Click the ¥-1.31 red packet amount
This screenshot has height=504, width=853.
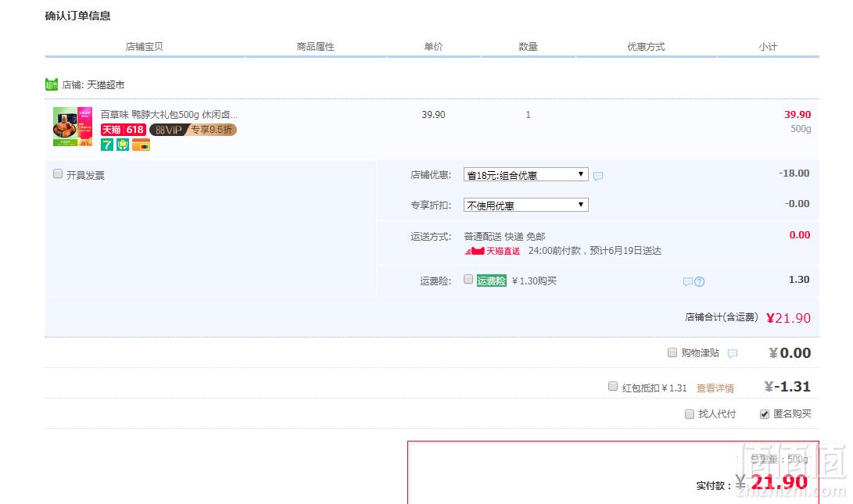point(788,387)
